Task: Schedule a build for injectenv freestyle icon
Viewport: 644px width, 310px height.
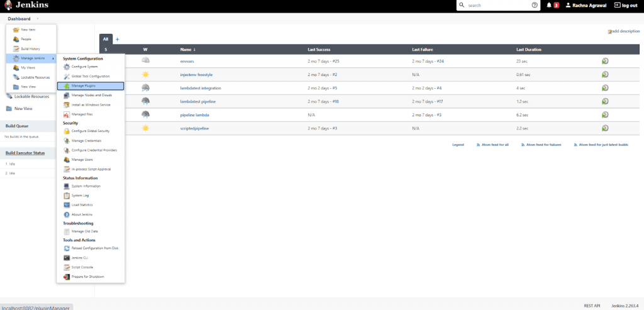Action: click(605, 75)
